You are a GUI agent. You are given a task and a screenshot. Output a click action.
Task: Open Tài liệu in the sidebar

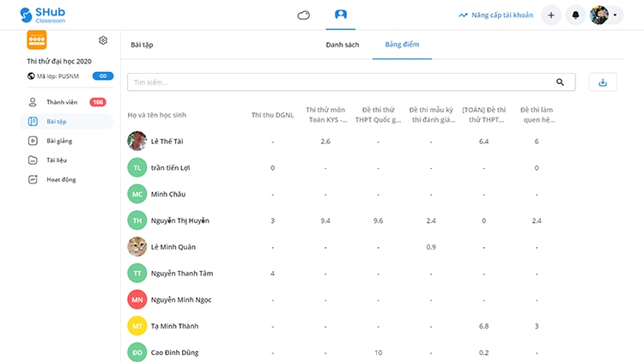tap(57, 160)
